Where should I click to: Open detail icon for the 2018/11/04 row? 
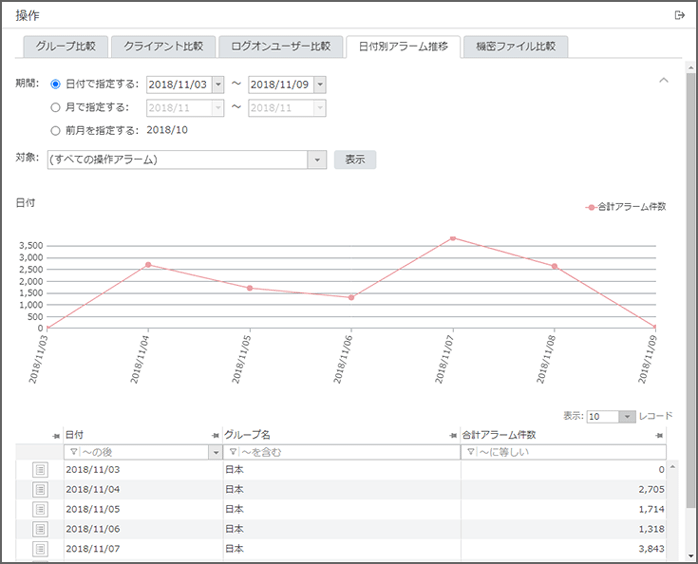coord(40,490)
